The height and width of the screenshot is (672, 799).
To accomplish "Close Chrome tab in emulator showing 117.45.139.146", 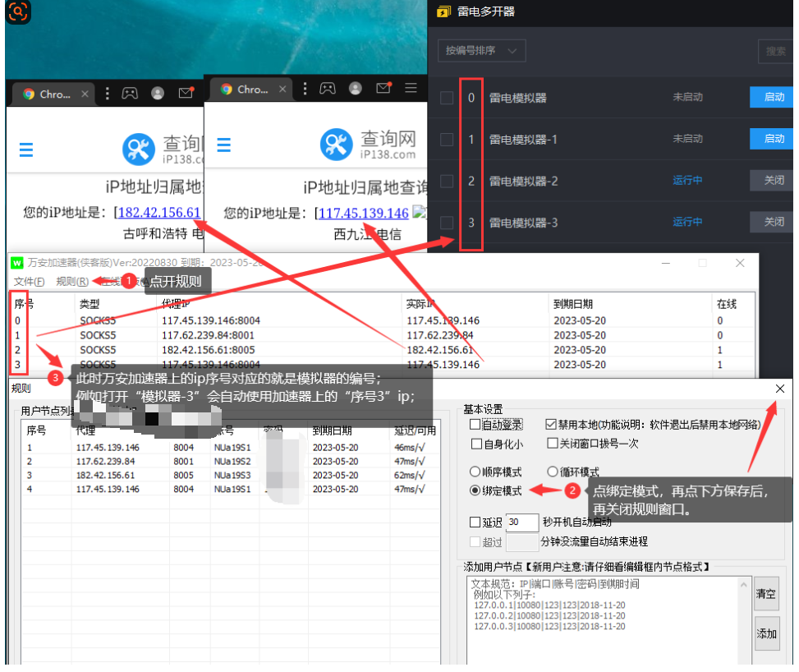I will click(282, 90).
